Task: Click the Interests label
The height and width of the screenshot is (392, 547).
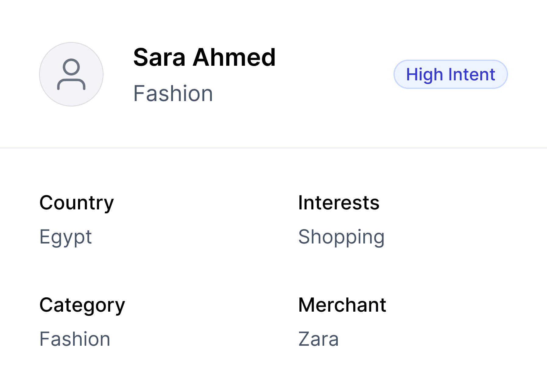Action: coord(339,203)
